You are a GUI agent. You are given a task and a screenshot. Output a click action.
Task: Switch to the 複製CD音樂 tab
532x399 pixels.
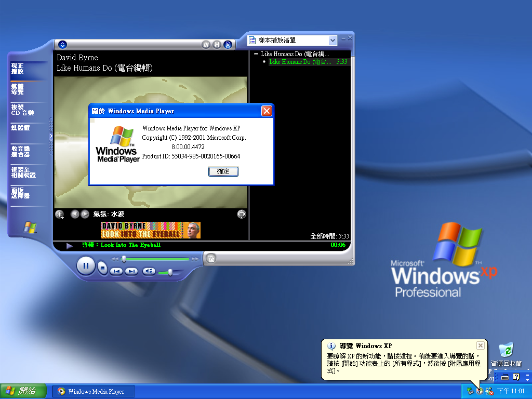[x=23, y=110]
